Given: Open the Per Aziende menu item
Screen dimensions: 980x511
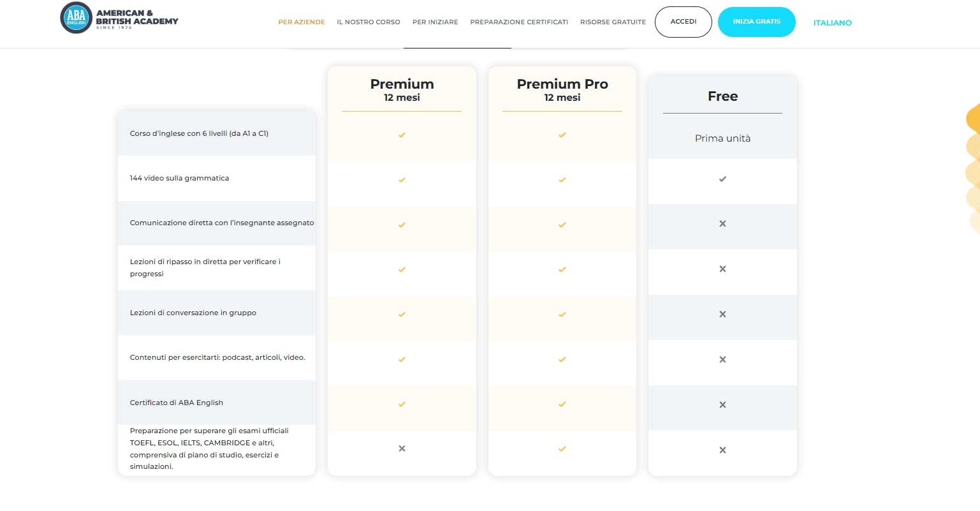Looking at the screenshot, I should tap(302, 22).
